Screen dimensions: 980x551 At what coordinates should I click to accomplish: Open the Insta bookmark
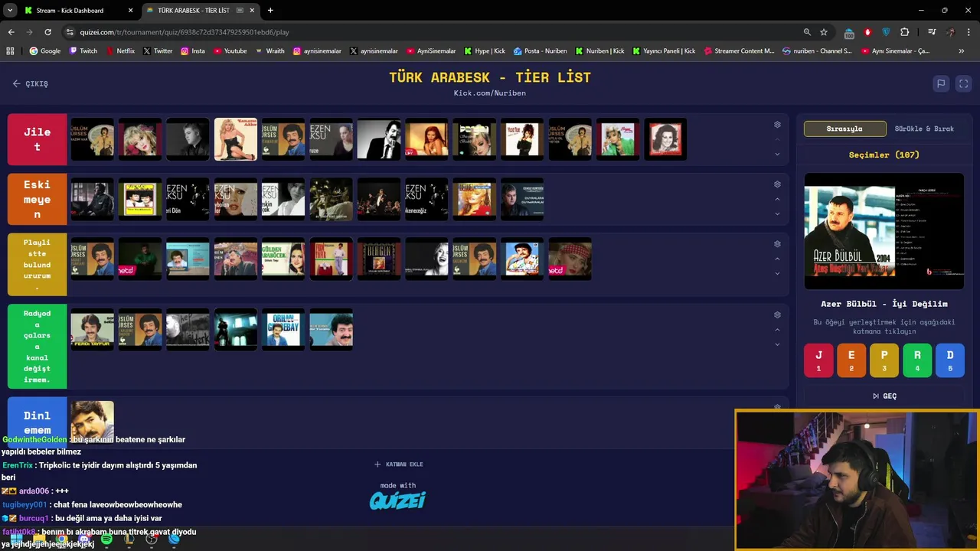pos(193,51)
